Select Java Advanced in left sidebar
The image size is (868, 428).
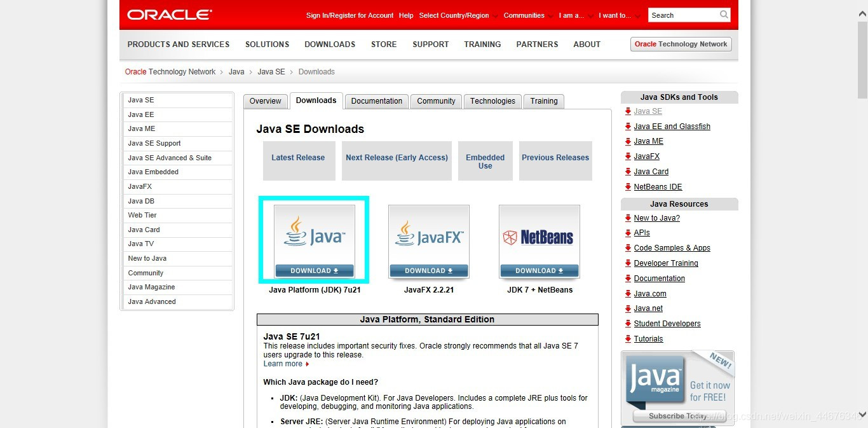click(178, 301)
